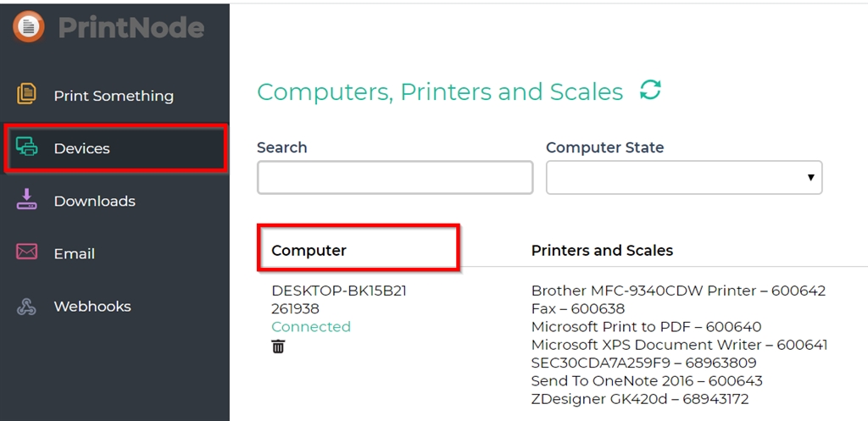868x421 pixels.
Task: Click the Email envelope icon
Action: [26, 252]
